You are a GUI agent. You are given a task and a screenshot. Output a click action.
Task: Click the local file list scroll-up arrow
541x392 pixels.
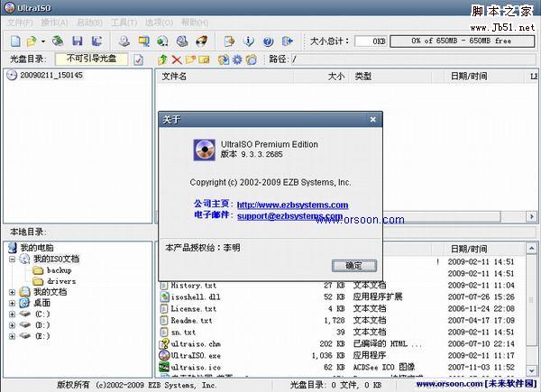(531, 248)
